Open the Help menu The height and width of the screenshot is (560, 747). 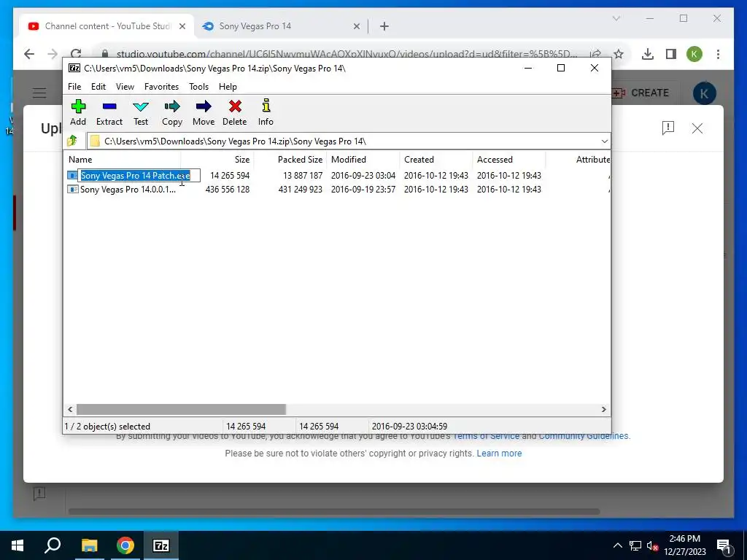(228, 87)
